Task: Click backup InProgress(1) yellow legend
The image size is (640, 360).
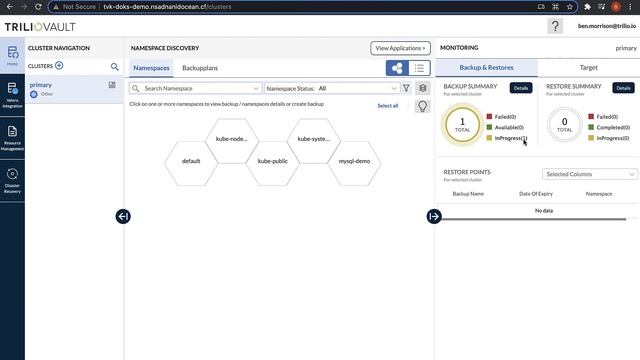Action: (507, 138)
